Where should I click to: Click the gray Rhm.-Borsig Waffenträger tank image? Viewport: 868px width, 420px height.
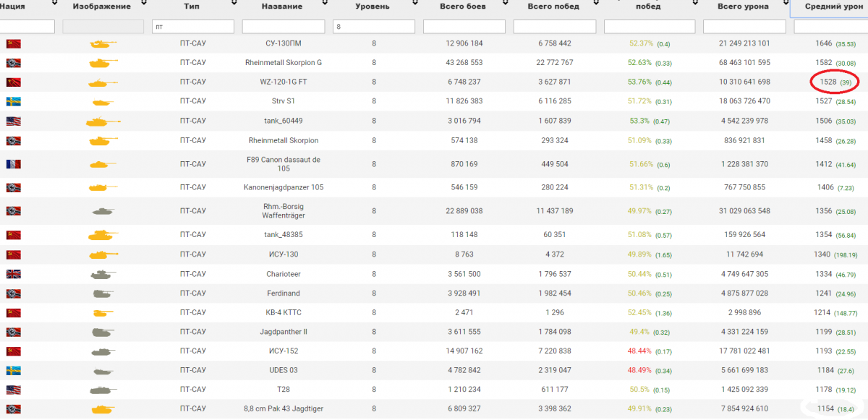[x=103, y=212]
